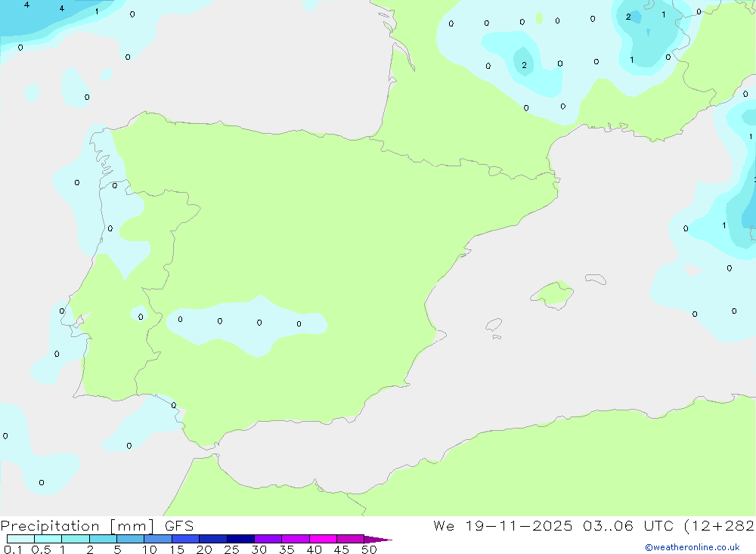The width and height of the screenshot is (756, 554).
Task: Choose the 35–40 mm purple legend swatch
Action: (295, 539)
